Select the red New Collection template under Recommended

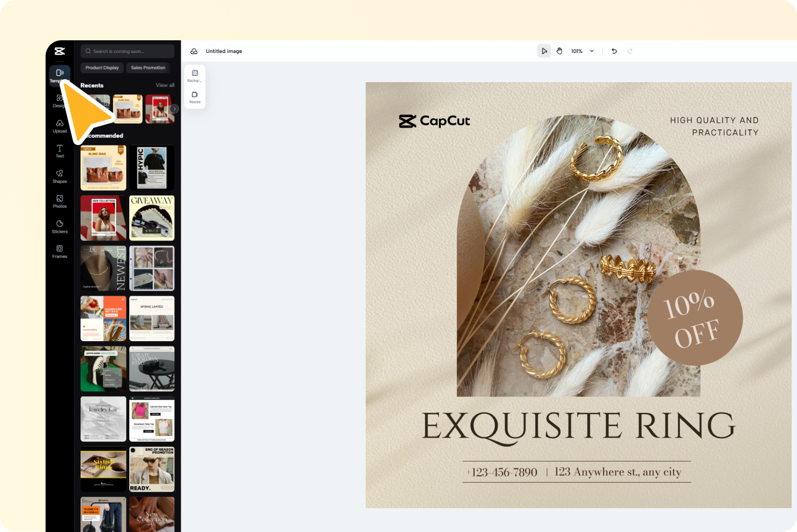[x=103, y=218]
